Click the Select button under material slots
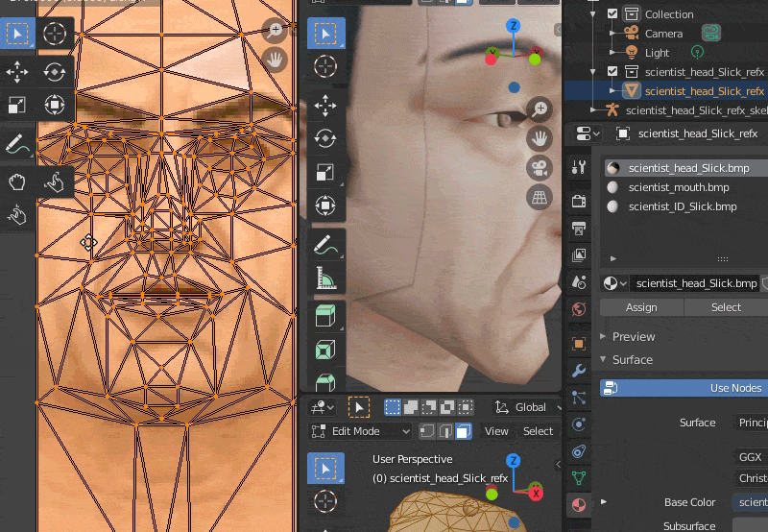The height and width of the screenshot is (532, 768). [726, 307]
